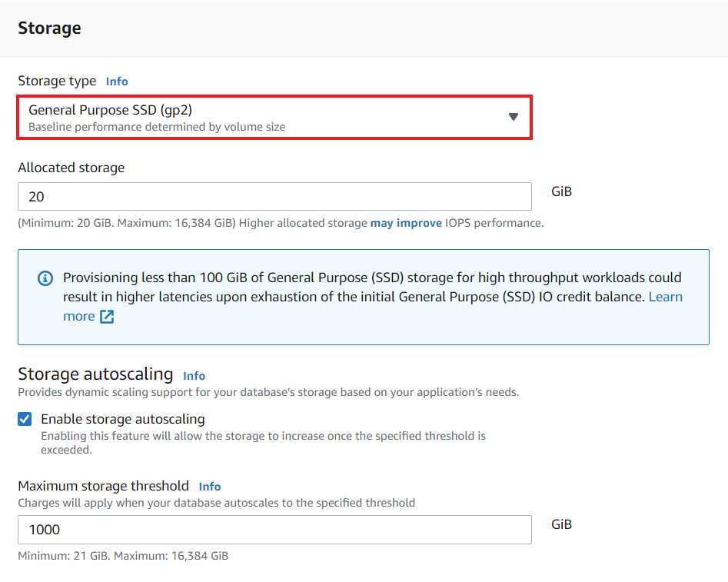Click the GiB label next to Allocated storage
This screenshot has height=582, width=728.
click(x=561, y=191)
